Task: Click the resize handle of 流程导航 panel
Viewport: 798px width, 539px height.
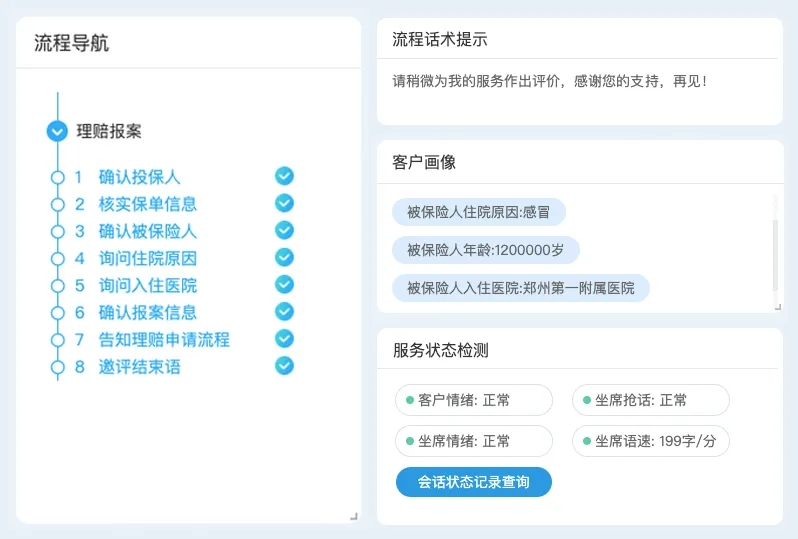Action: point(354,517)
